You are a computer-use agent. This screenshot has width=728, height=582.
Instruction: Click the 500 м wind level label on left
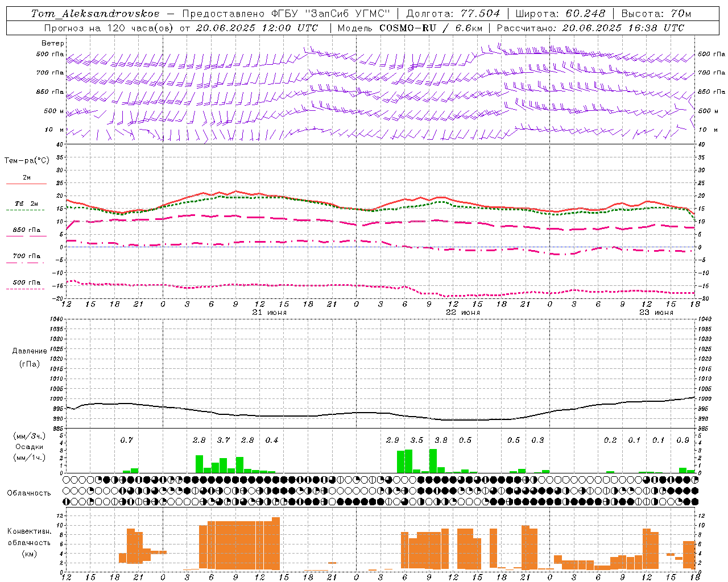point(53,111)
